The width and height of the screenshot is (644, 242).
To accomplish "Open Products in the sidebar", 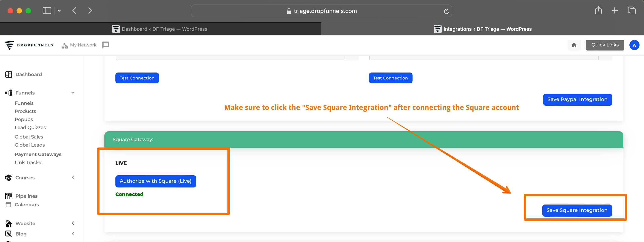I will click(26, 111).
